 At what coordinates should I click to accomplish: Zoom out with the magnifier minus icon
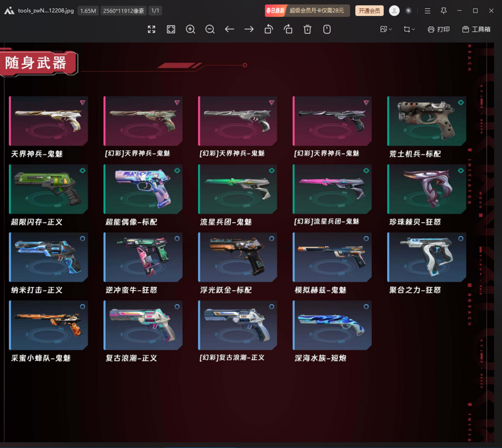point(210,29)
